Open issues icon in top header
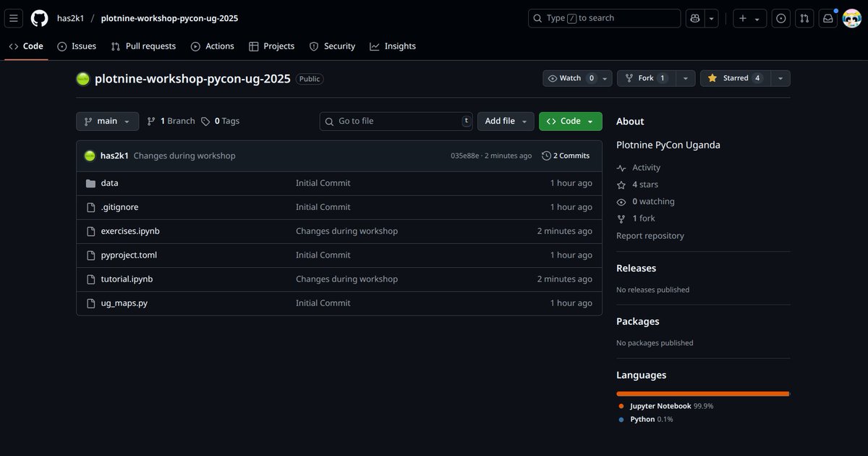Image resolution: width=868 pixels, height=456 pixels. (x=780, y=18)
